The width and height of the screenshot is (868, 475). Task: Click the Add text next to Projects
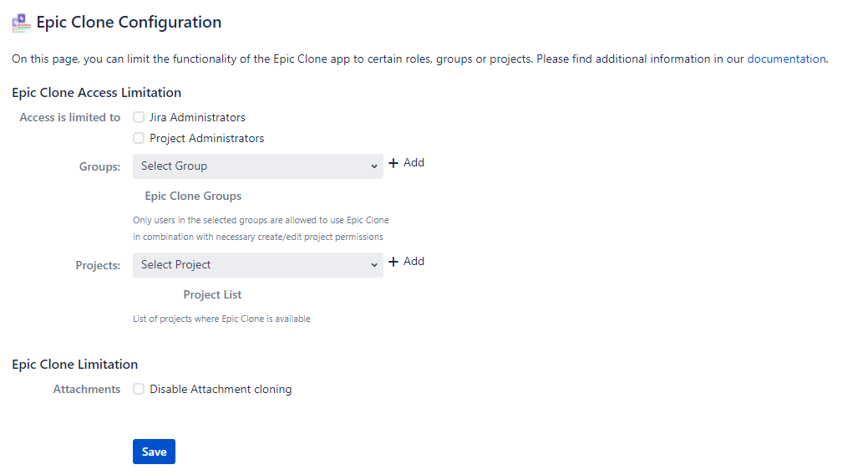point(414,262)
